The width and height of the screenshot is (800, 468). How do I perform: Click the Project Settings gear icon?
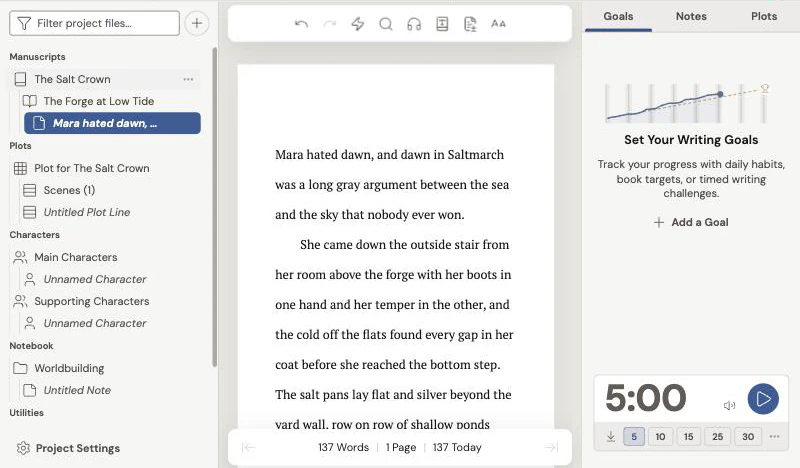click(23, 448)
